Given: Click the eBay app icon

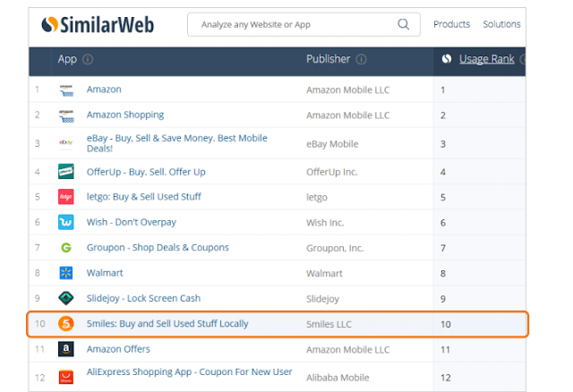Looking at the screenshot, I should click(66, 142).
